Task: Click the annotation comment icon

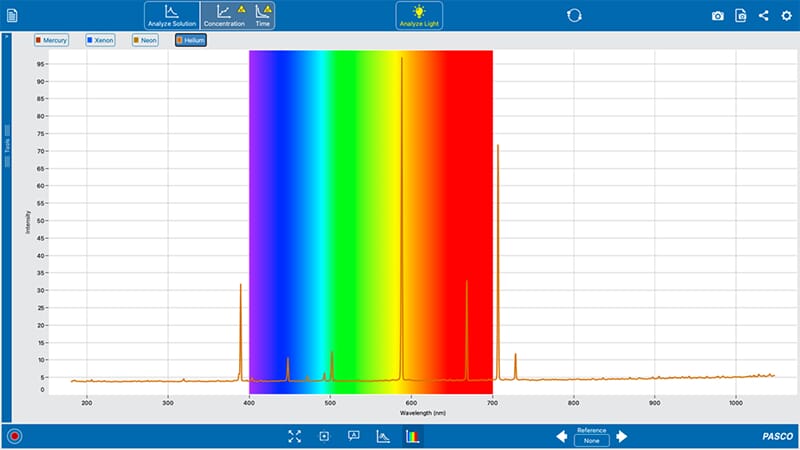Action: pos(353,436)
